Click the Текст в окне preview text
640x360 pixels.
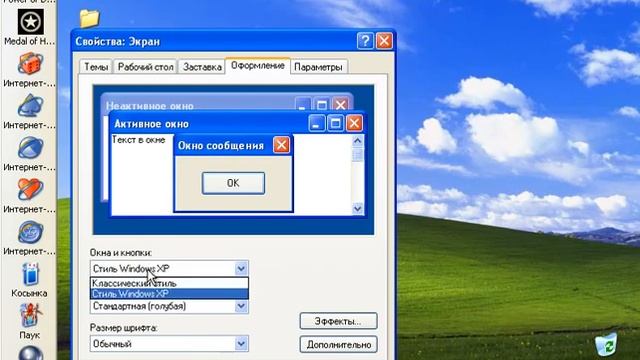click(138, 140)
